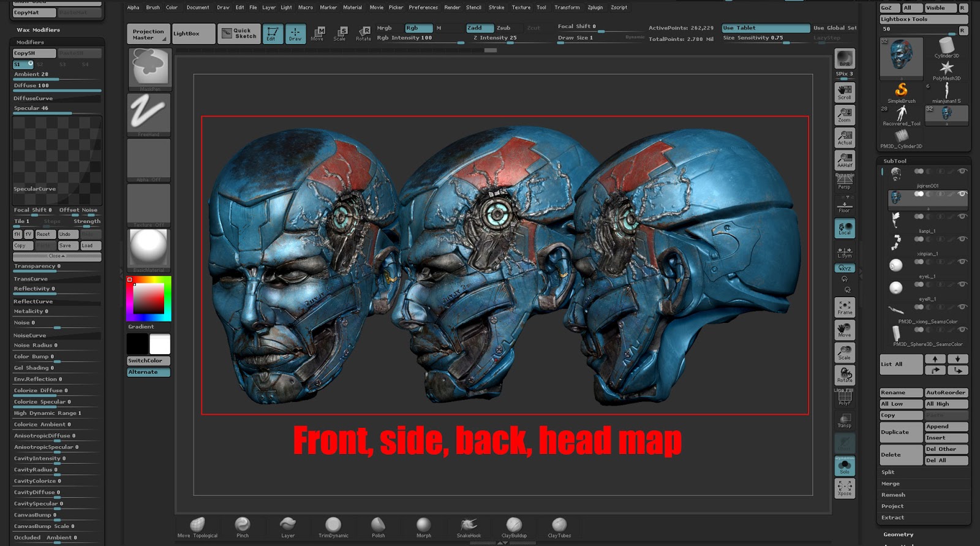Hide the jiqiren001 subtool with eye icon
Screen dimensions: 980x546
pos(962,172)
